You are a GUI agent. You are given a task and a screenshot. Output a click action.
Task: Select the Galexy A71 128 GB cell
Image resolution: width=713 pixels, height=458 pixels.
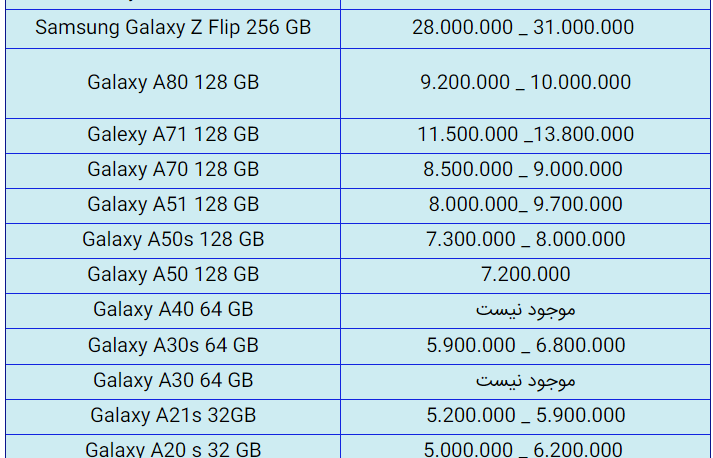point(173,135)
